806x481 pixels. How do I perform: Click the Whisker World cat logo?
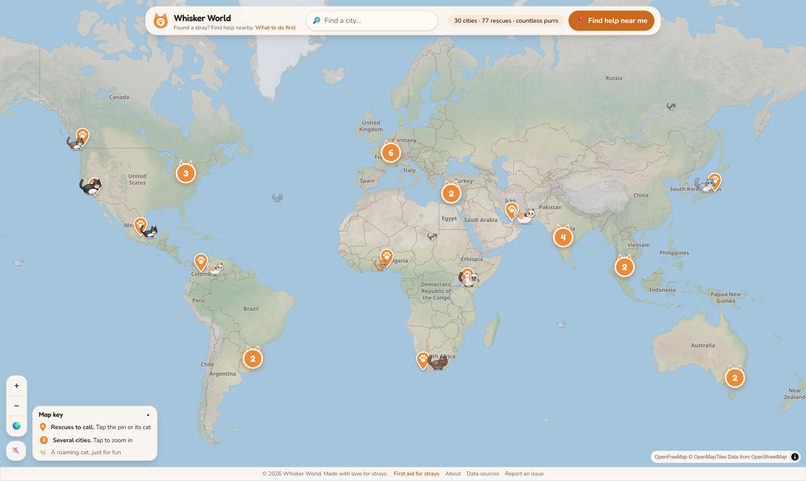[160, 21]
